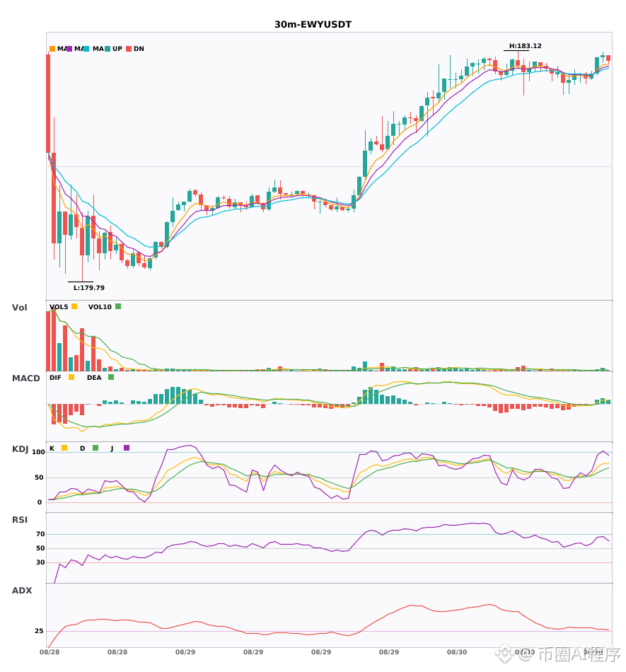626x672 pixels.
Task: Toggle the green D line legend swatch
Action: pyautogui.click(x=95, y=448)
